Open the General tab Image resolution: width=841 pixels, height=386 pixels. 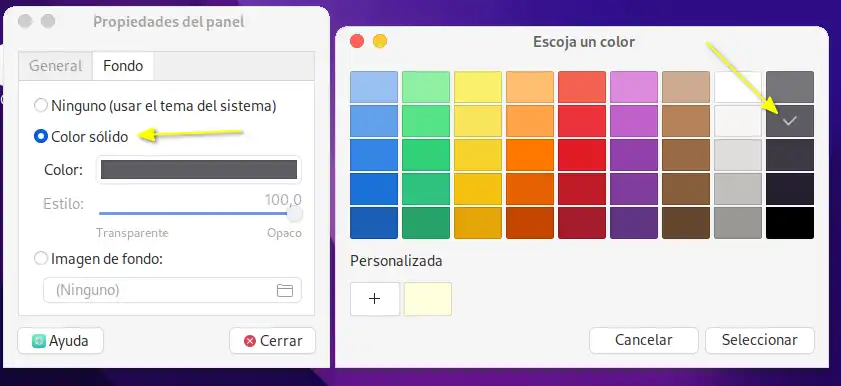[55, 66]
